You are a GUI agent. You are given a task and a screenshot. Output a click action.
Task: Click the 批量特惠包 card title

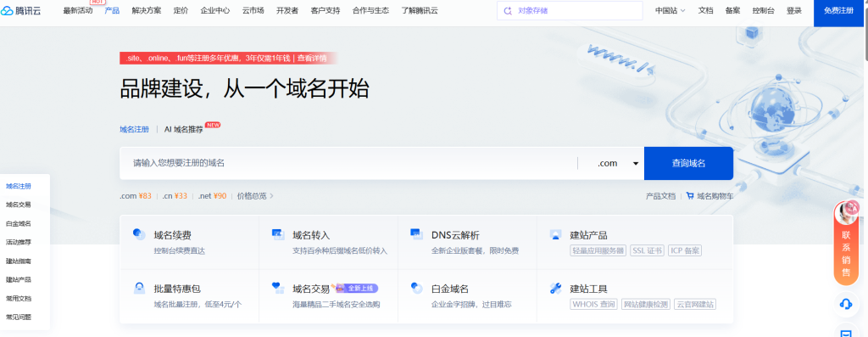177,289
